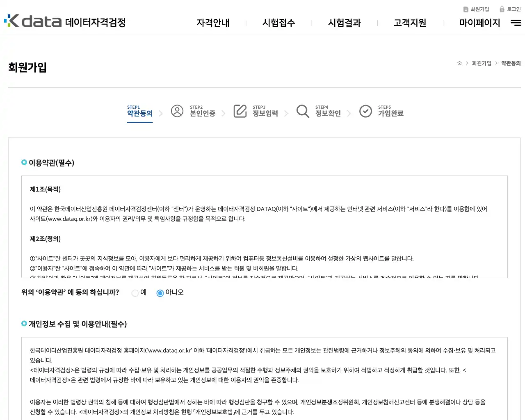The width and height of the screenshot is (525, 420).
Task: Select the 아니오 radio button
Action: pos(160,293)
